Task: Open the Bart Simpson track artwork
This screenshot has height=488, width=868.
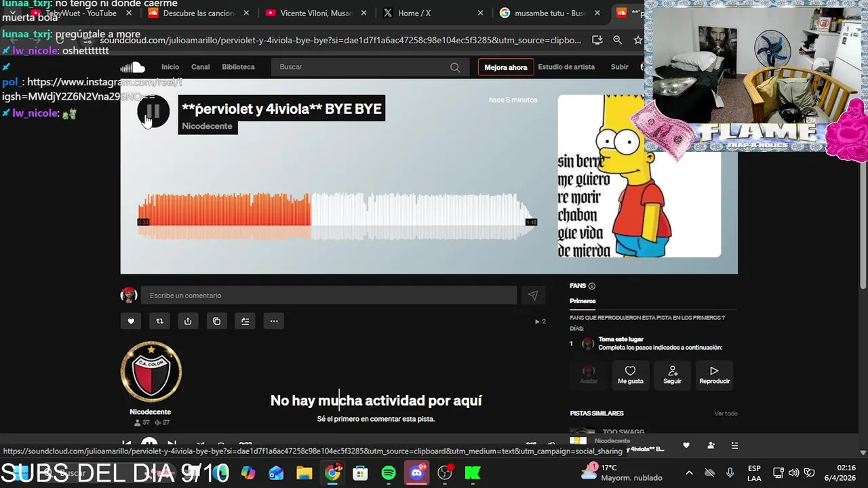Action: pos(639,176)
